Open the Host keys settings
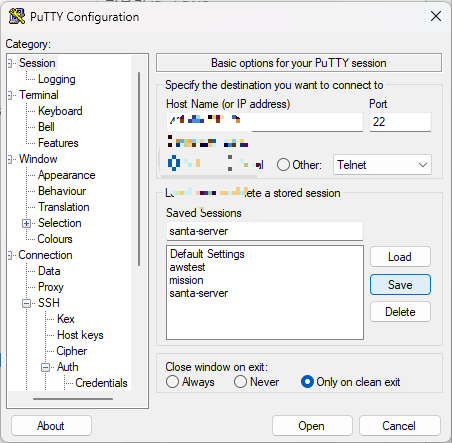452x443 pixels. 80,335
